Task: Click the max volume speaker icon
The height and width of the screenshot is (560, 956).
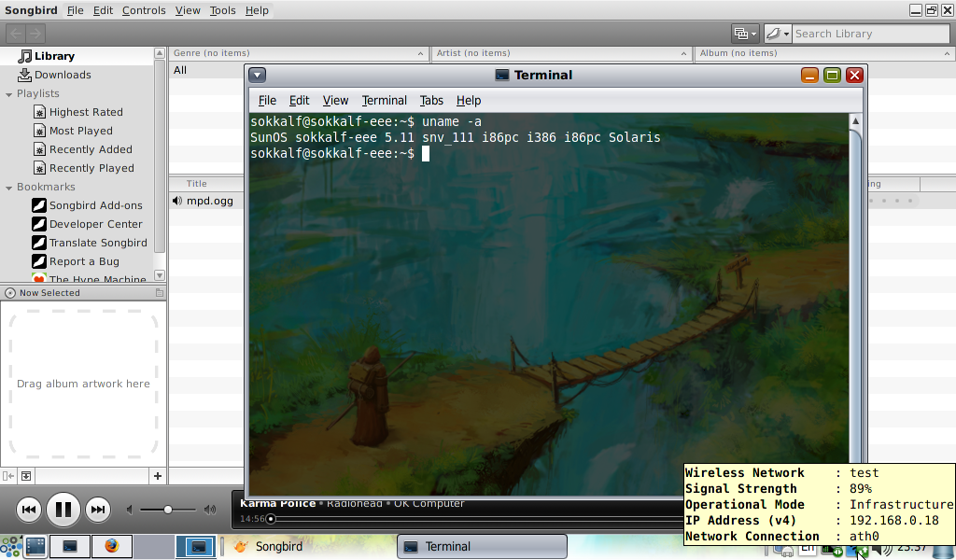Action: click(210, 510)
